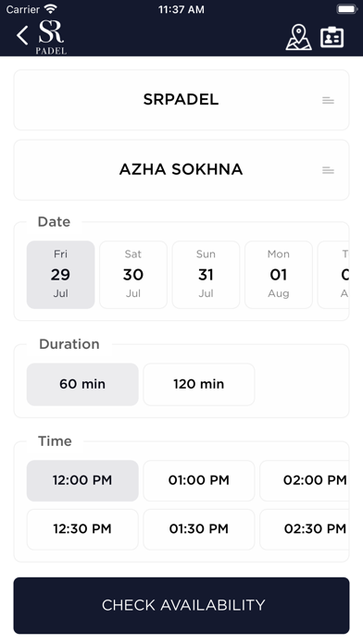Image resolution: width=363 pixels, height=644 pixels.
Task: Select Fri 29 Jul date
Action: pyautogui.click(x=60, y=275)
